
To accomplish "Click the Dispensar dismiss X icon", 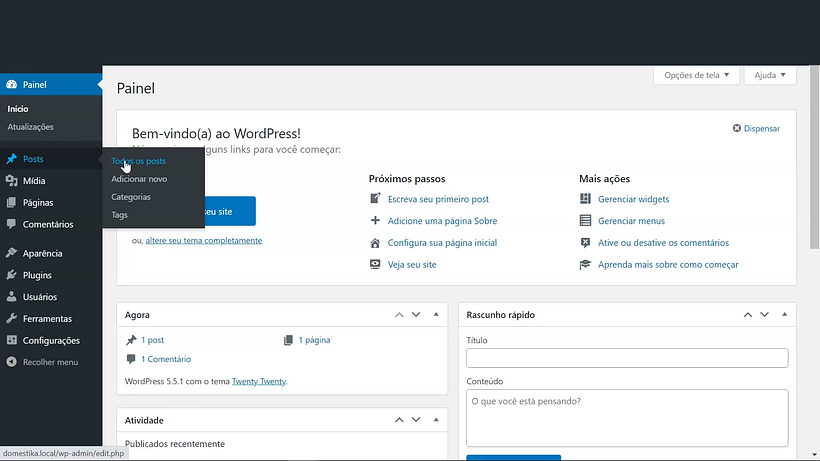I will pos(736,128).
